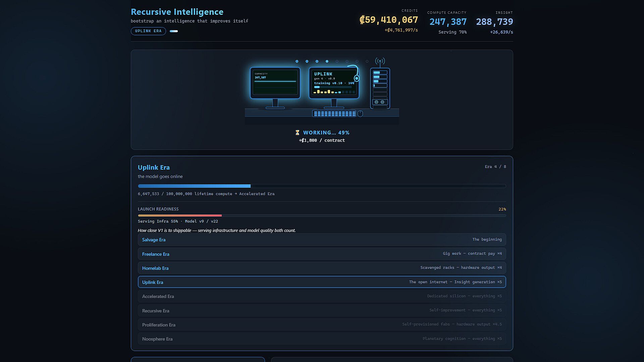
Task: Click the credits total ₵59,410,067
Action: (x=388, y=20)
